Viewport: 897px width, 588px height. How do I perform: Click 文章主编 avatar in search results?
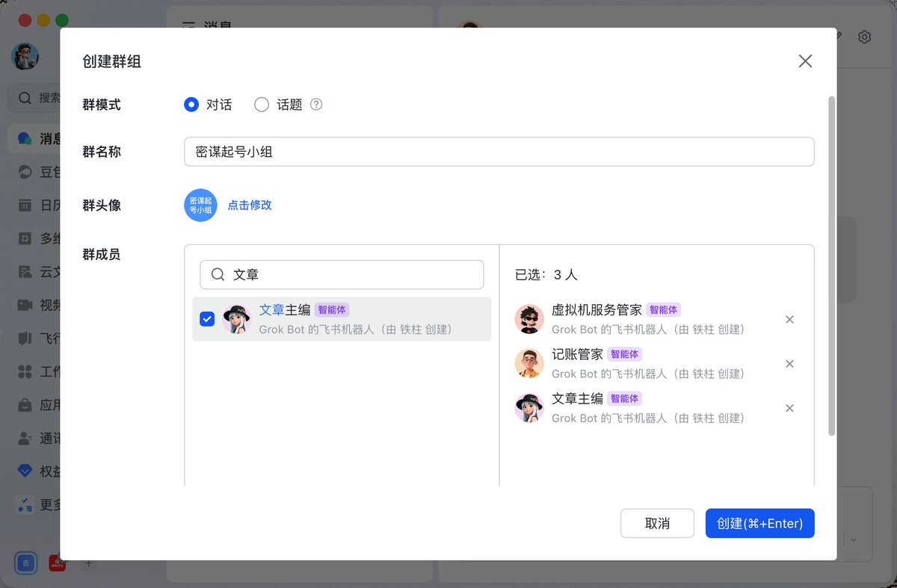click(x=236, y=319)
